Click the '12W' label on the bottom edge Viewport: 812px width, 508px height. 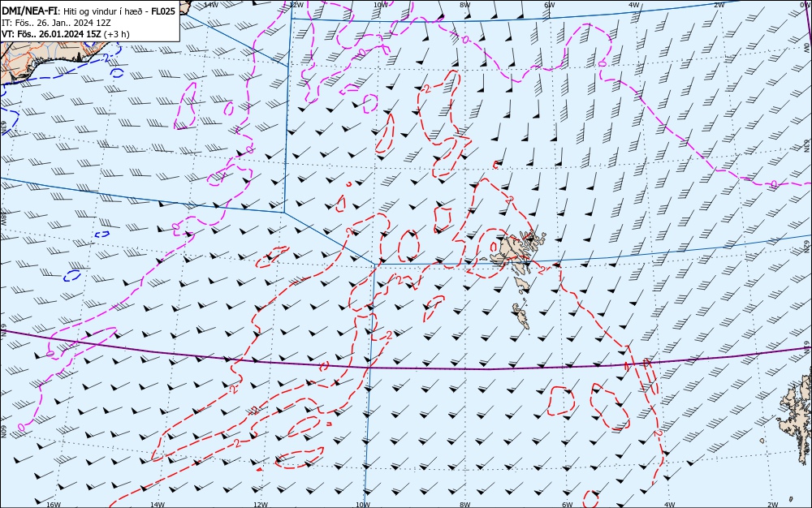[261, 505]
